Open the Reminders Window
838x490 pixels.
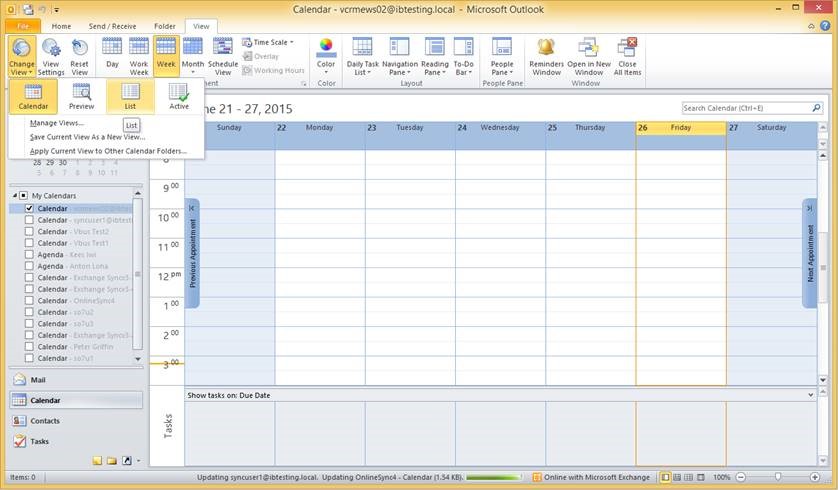coord(546,57)
